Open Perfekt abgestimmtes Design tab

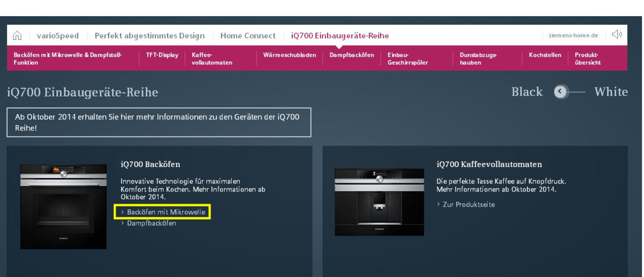pos(149,36)
